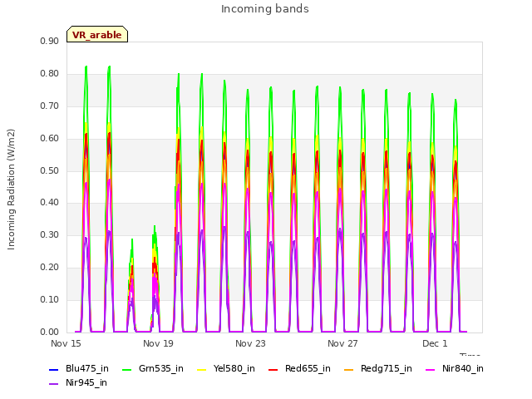The height and width of the screenshot is (399, 532).
Task: Click the orange Redg715_in legend swatch
Action: tap(349, 369)
